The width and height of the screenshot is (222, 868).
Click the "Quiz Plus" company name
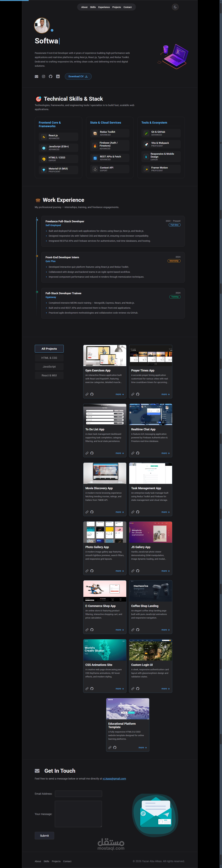point(51,261)
